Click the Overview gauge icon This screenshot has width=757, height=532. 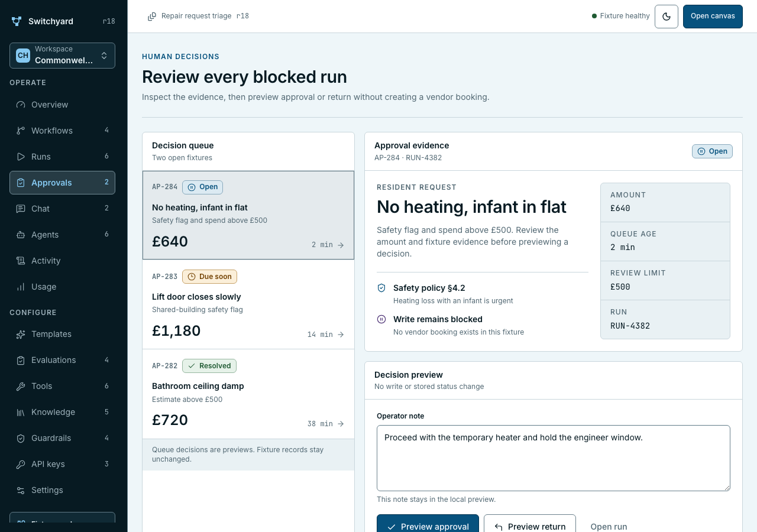(x=21, y=105)
